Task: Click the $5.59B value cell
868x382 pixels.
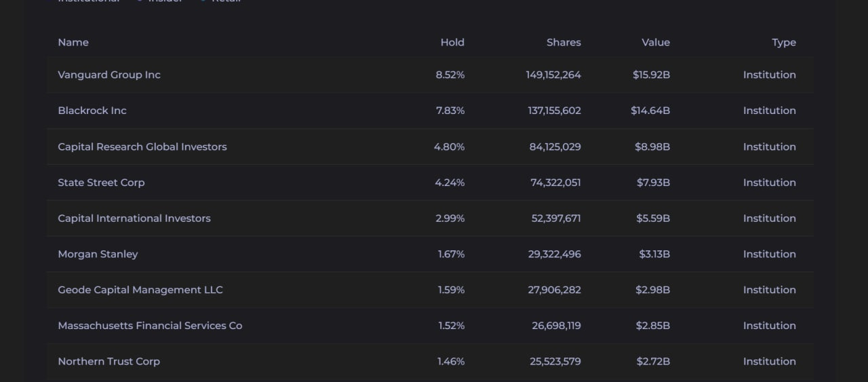Action: tap(653, 218)
